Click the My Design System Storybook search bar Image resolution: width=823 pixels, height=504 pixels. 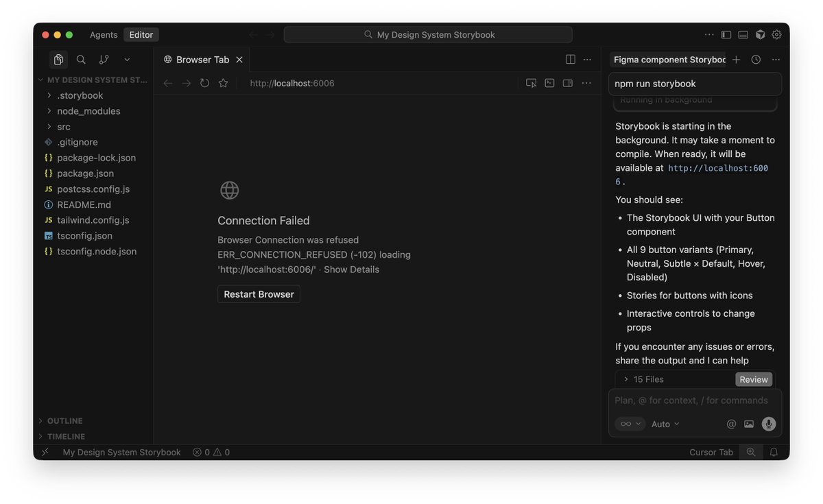point(428,35)
